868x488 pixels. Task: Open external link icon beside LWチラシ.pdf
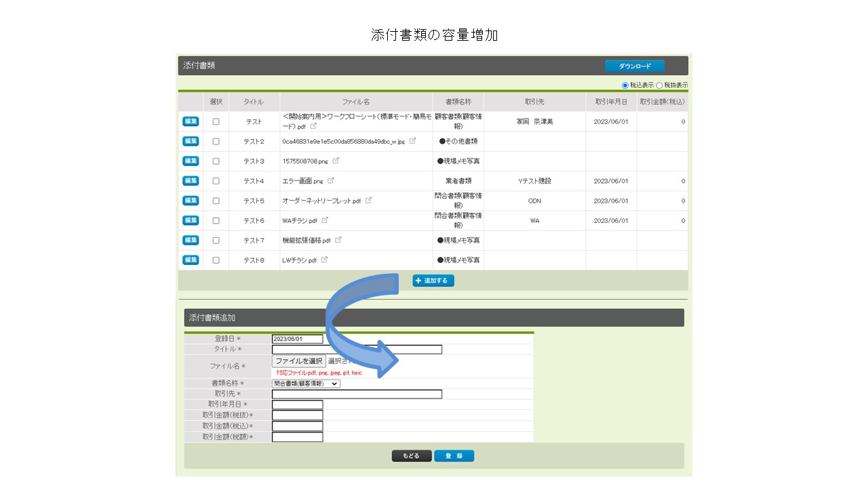(x=324, y=260)
